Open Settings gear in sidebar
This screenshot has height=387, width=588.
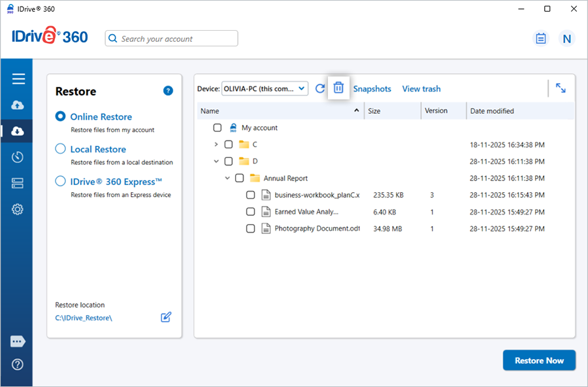18,209
